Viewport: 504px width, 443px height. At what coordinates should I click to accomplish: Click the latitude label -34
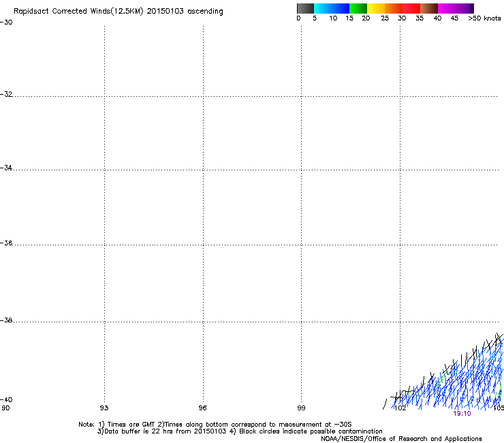(6, 168)
